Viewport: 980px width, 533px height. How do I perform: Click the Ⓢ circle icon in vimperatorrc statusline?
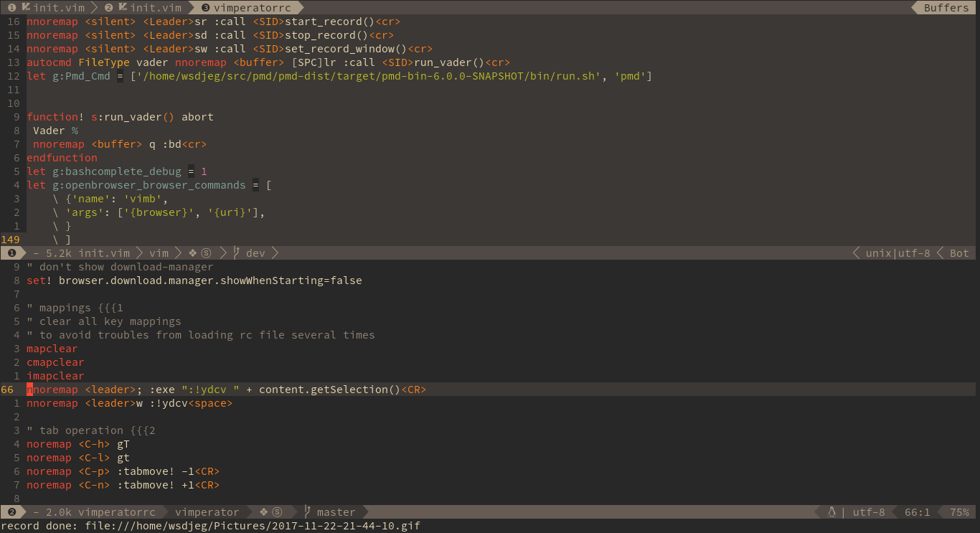point(276,511)
